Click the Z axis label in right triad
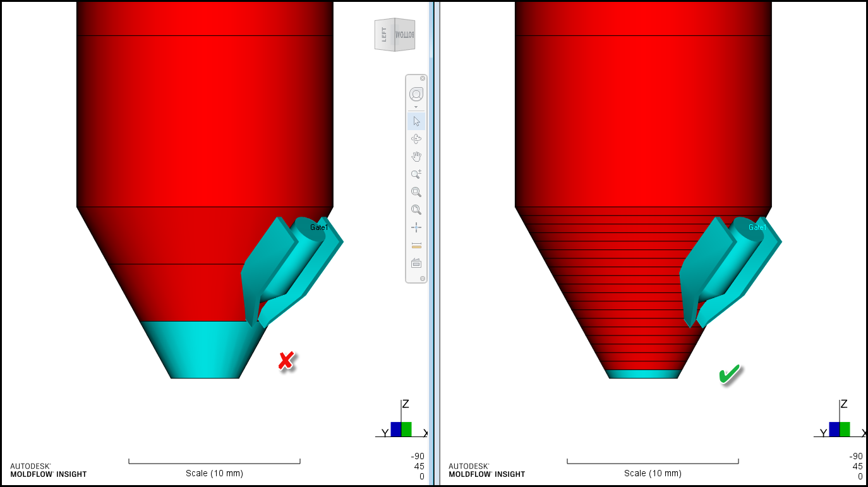868x487 pixels. pos(844,404)
